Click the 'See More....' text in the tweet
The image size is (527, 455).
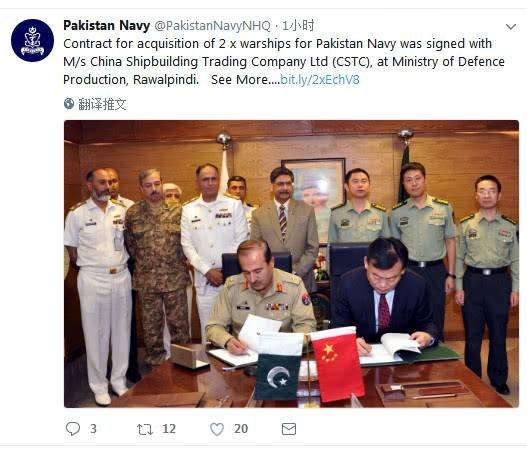click(x=245, y=80)
